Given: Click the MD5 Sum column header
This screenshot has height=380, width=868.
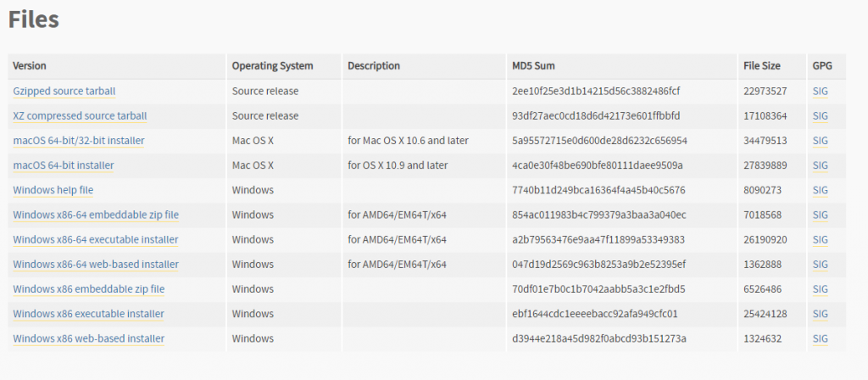Looking at the screenshot, I should pos(534,66).
